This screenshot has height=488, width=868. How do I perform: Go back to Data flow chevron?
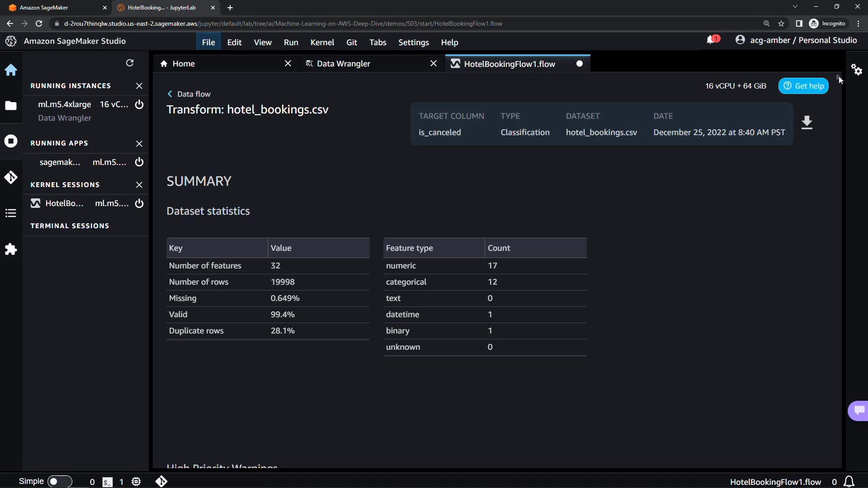tap(170, 94)
